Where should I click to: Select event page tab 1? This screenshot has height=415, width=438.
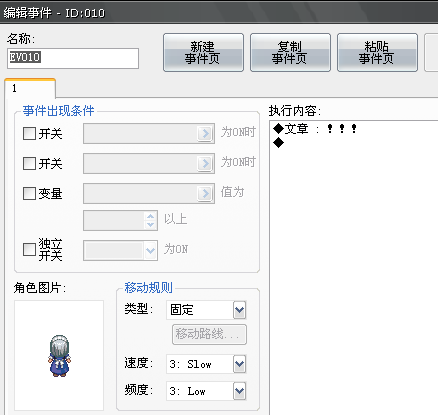pos(30,88)
